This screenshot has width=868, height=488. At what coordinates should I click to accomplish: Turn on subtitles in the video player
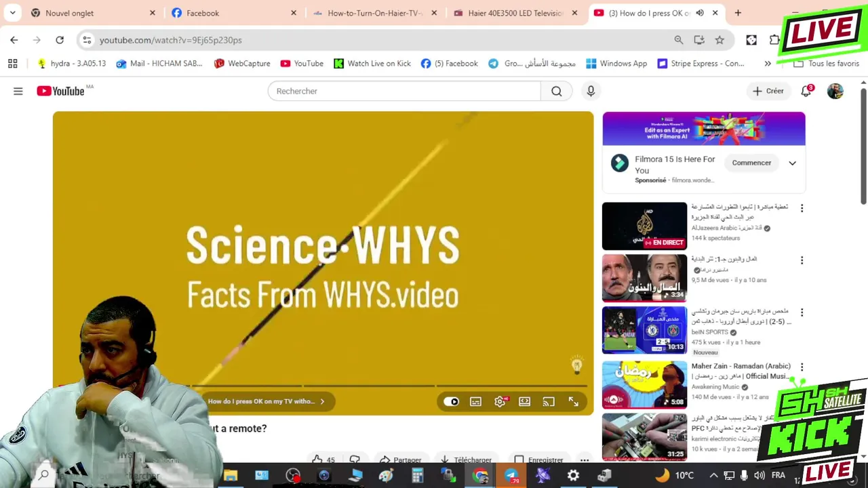[x=476, y=401]
